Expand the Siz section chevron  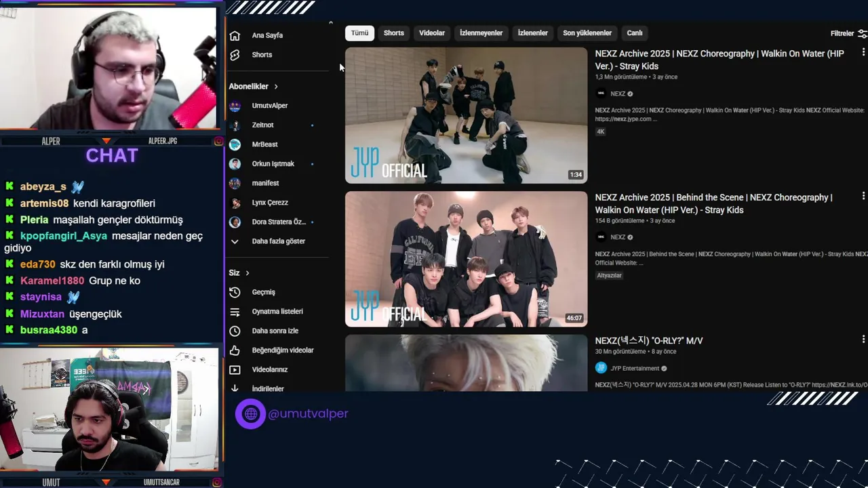tap(248, 273)
